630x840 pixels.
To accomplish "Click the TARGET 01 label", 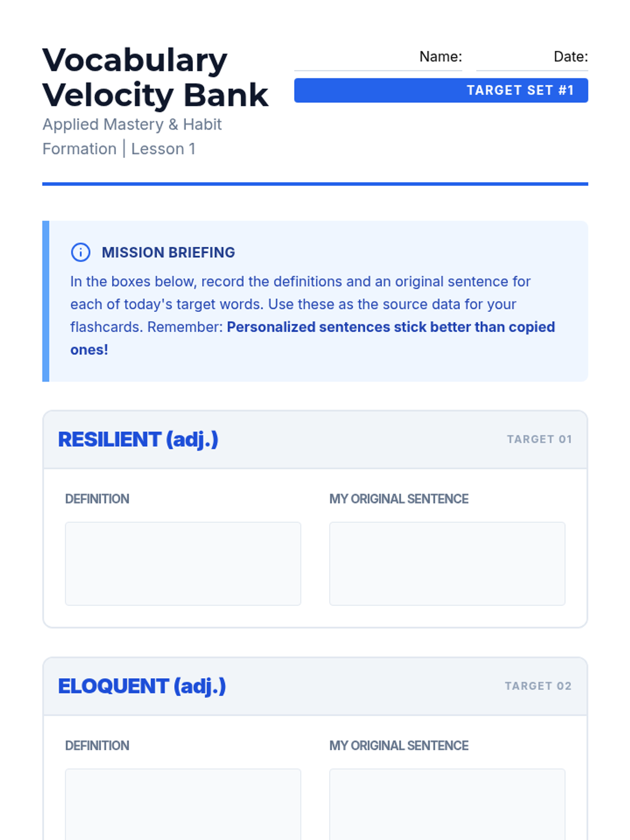I will [539, 439].
